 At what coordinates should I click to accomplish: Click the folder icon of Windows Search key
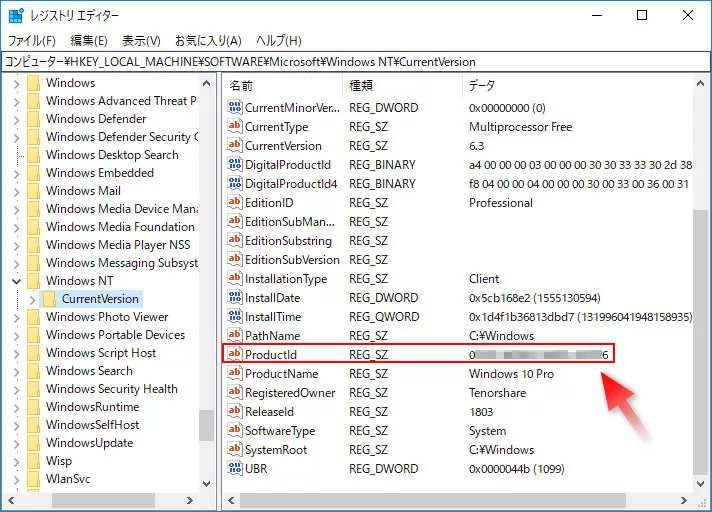point(33,371)
